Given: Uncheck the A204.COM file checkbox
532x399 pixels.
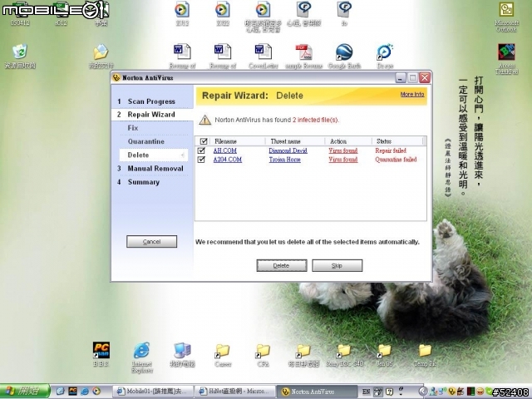Looking at the screenshot, I should coord(201,159).
